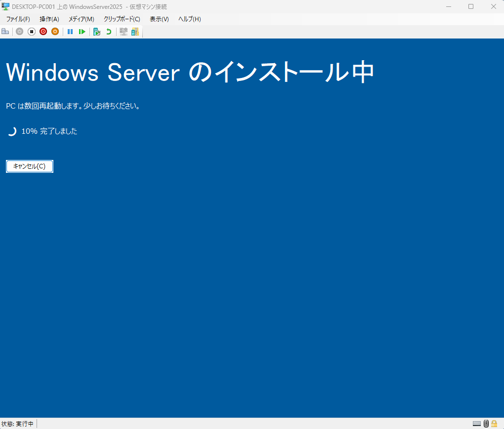Open the クリップボード(C) menu
This screenshot has height=429, width=504.
click(122, 19)
